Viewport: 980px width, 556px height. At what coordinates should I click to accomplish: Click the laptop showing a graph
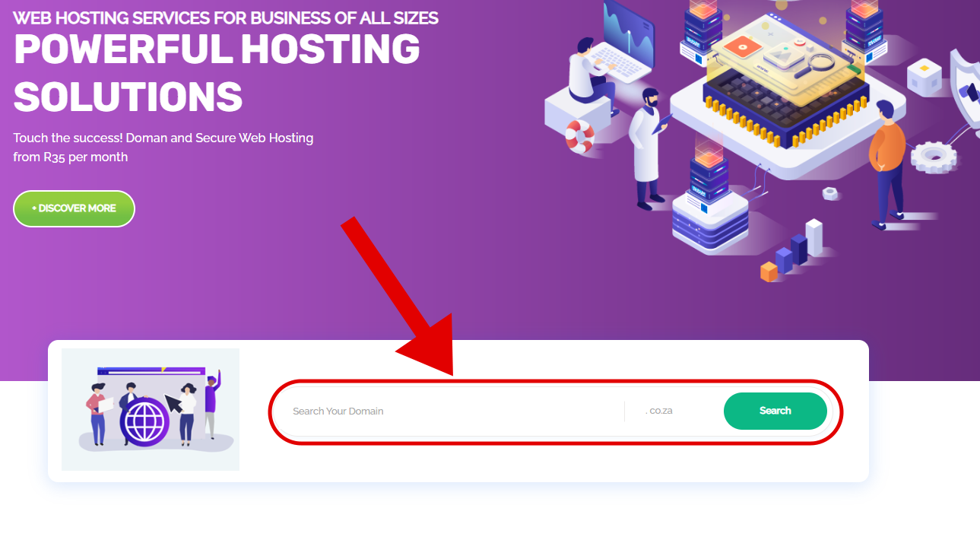pos(623,46)
